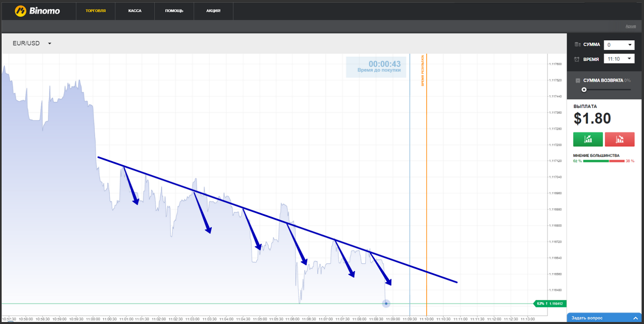Open the СУММА amount dropdown
This screenshot has height=324, width=644.
[619, 45]
